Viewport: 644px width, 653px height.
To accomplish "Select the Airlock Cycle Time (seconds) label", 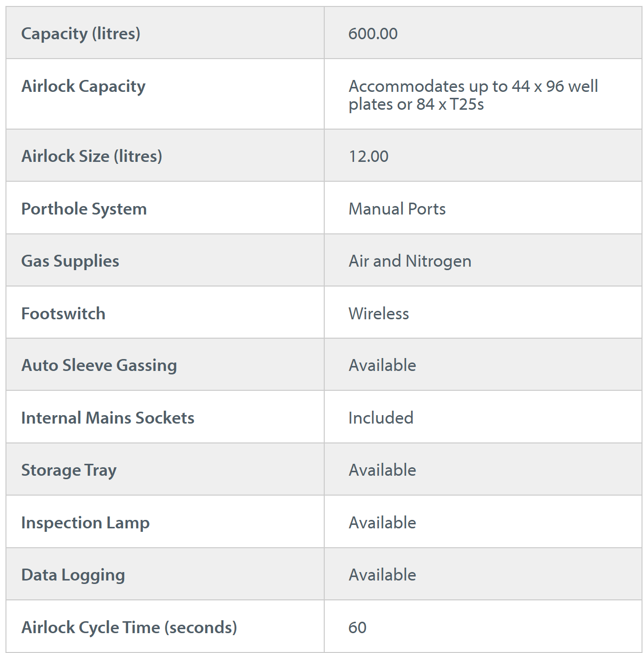I will click(x=129, y=628).
